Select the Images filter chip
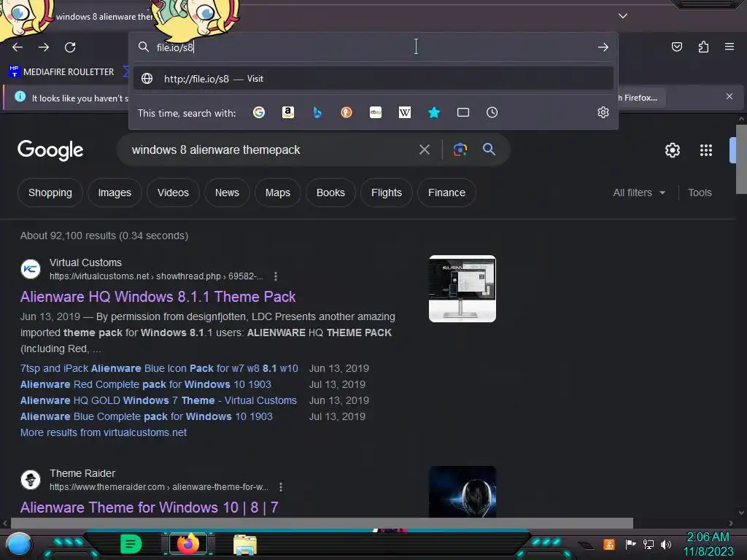This screenshot has width=747, height=560. click(115, 192)
